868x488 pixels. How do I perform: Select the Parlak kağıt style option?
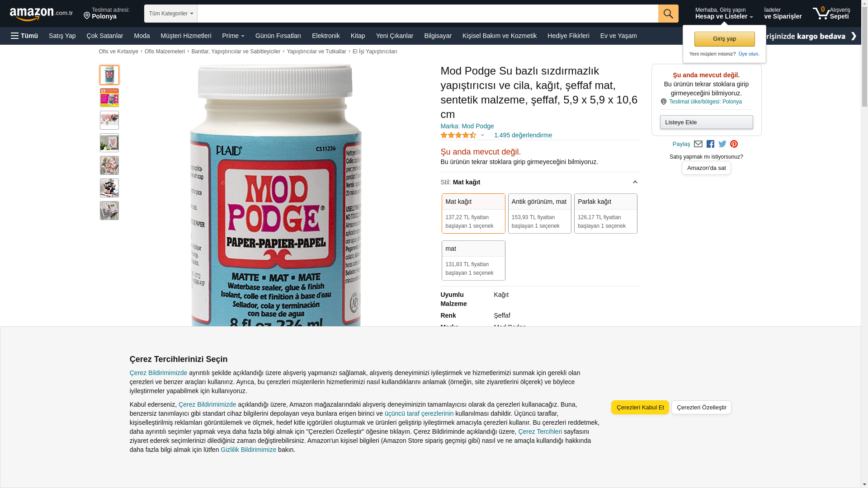pyautogui.click(x=606, y=213)
